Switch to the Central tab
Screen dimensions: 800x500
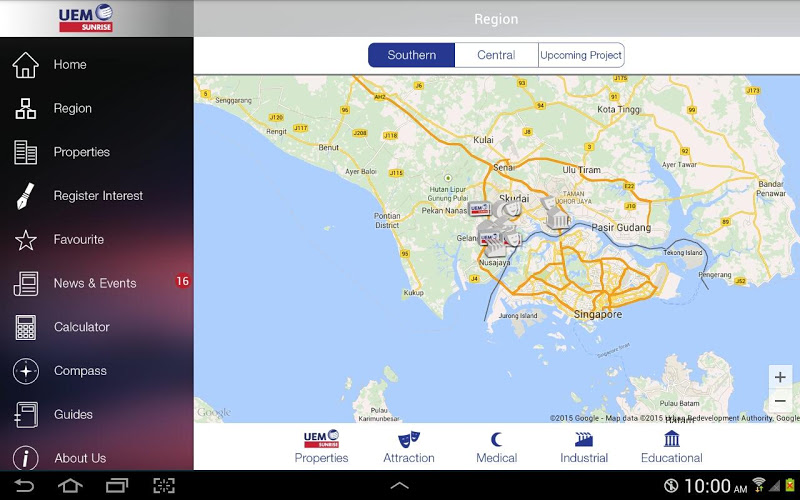pyautogui.click(x=496, y=55)
